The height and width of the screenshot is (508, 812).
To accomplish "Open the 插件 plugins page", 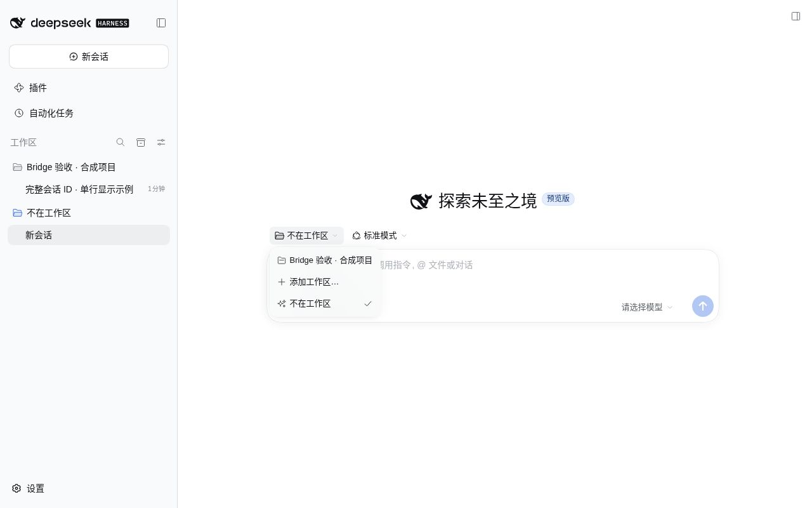I will click(x=89, y=88).
